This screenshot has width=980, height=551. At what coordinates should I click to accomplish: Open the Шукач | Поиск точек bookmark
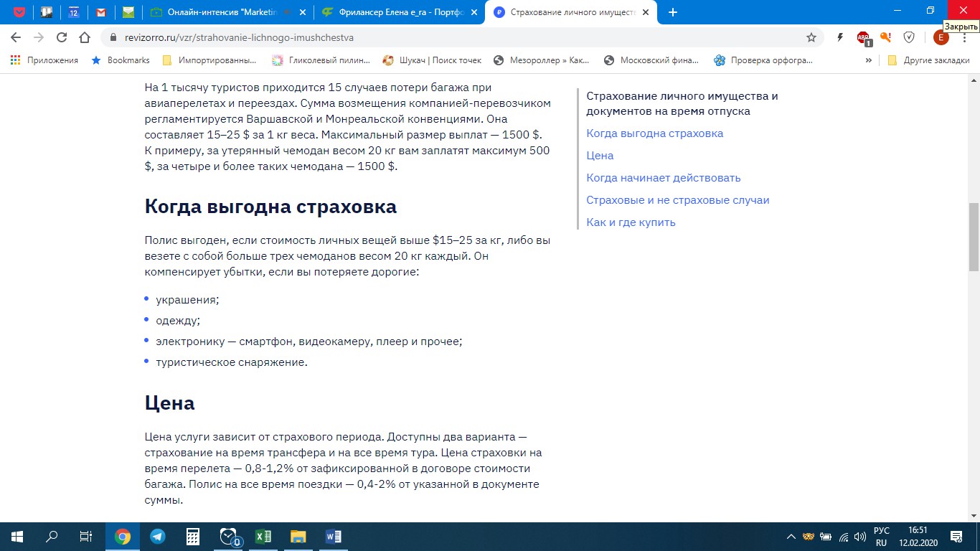[x=433, y=60]
